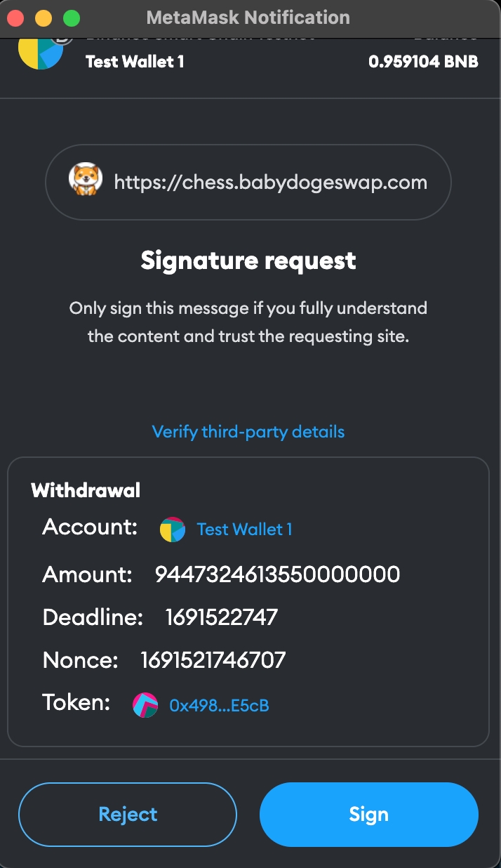Click the Token address identicon
Viewport: 501px width, 868px height.
point(145,704)
